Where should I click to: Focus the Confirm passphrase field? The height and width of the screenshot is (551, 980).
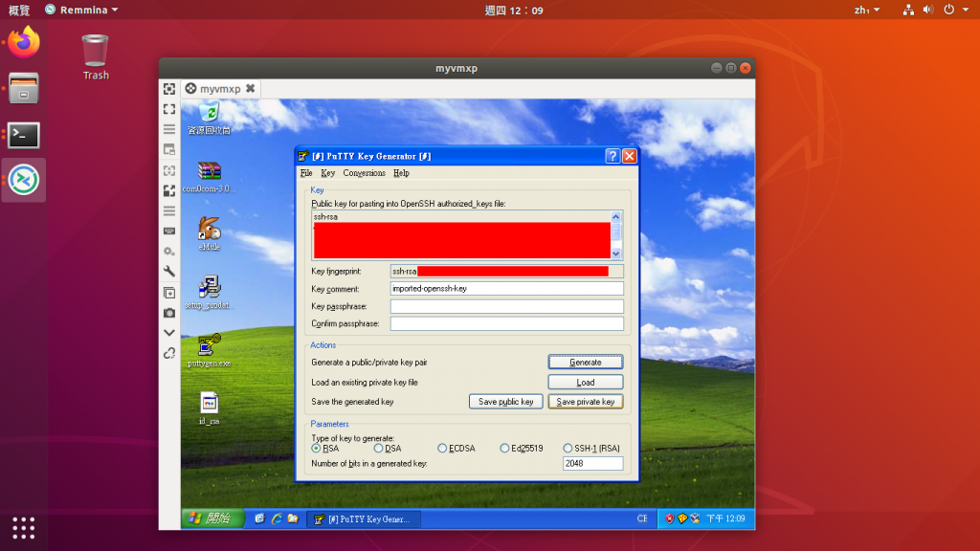(507, 323)
